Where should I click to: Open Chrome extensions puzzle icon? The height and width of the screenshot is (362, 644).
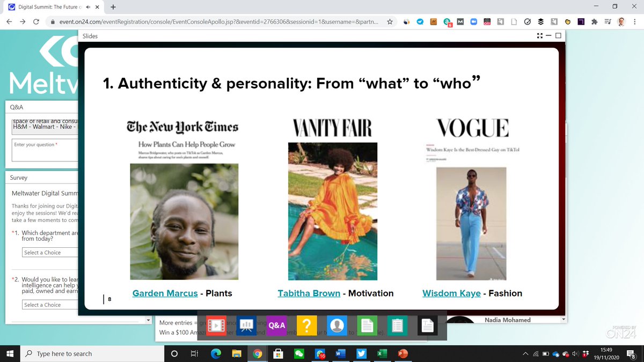(594, 22)
